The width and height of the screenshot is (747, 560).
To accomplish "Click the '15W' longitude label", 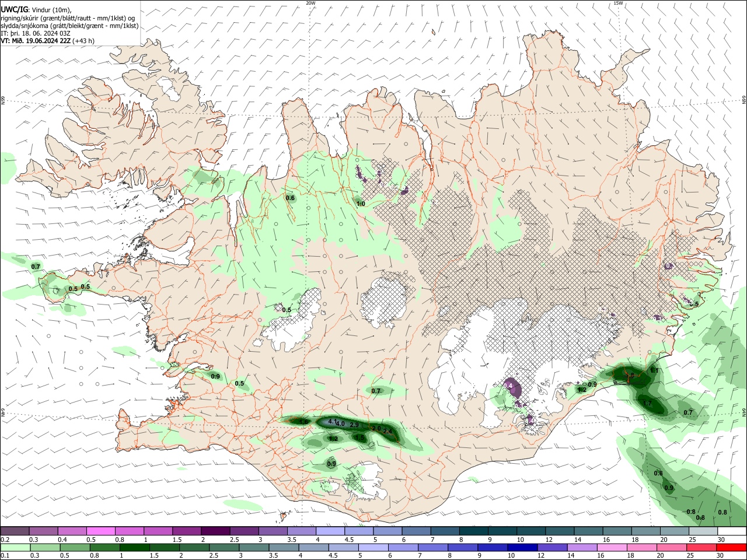I will point(618,3).
